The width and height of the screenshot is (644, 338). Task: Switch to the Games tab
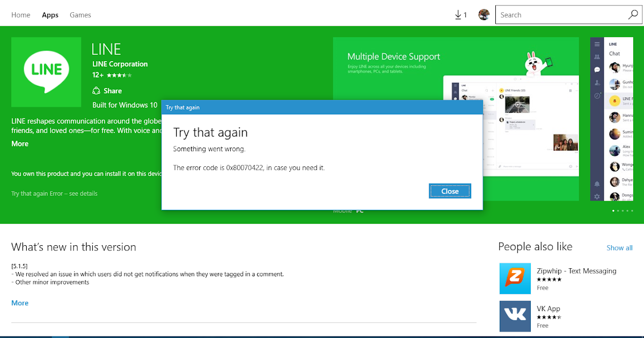[80, 14]
